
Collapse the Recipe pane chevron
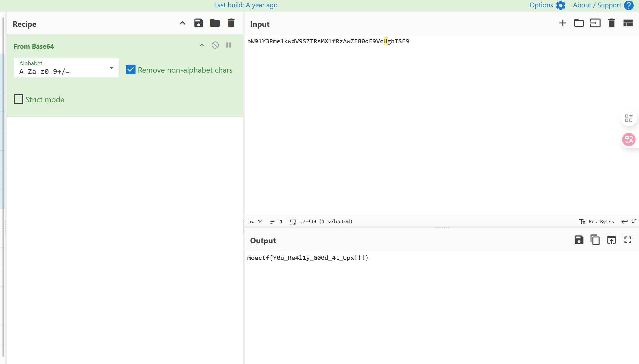tap(182, 23)
